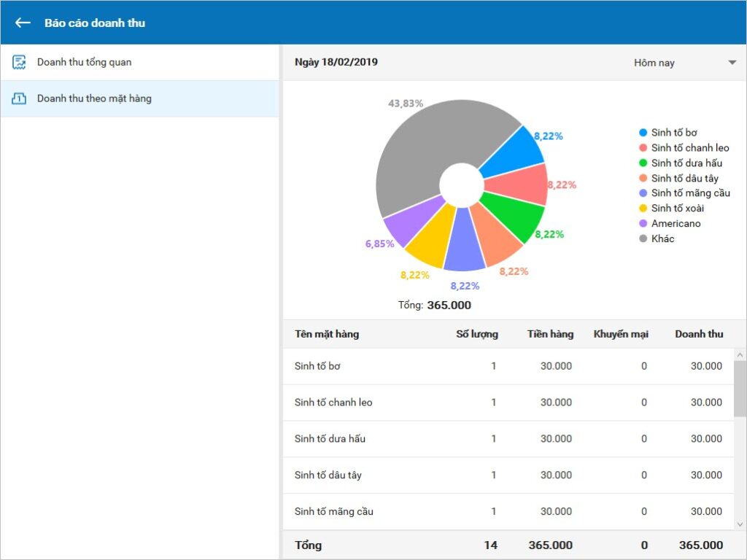Screen dimensions: 747x560
Task: Click the Doanh thu theo mặt hàng icon
Action: click(19, 98)
